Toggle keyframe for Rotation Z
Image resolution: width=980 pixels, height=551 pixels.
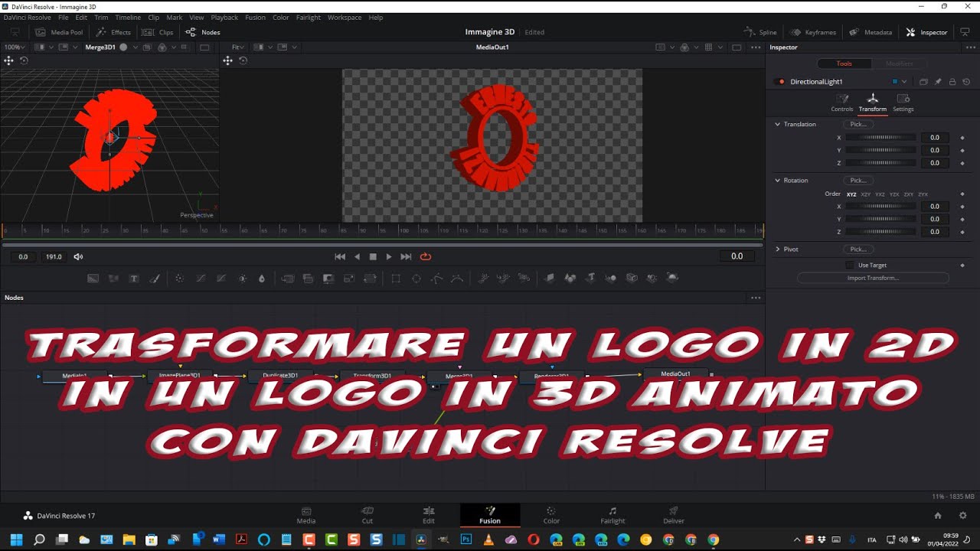pyautogui.click(x=962, y=232)
